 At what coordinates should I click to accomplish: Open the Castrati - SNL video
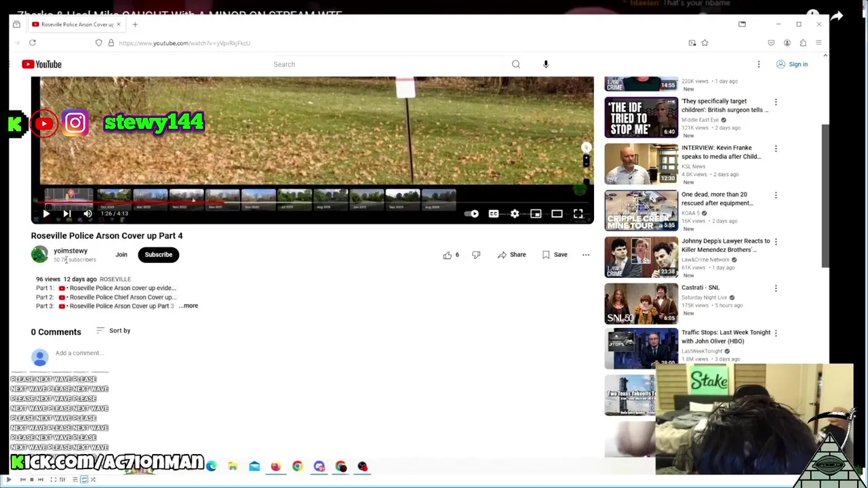pyautogui.click(x=641, y=304)
